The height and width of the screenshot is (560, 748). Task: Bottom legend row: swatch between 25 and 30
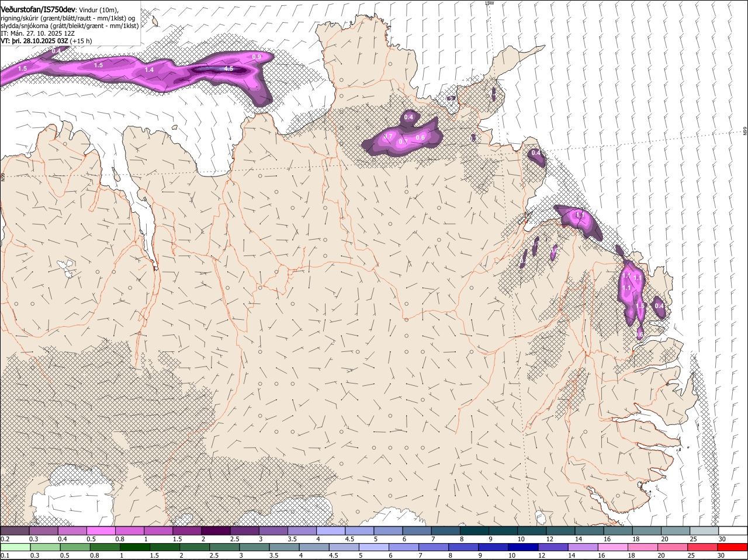pyautogui.click(x=703, y=547)
